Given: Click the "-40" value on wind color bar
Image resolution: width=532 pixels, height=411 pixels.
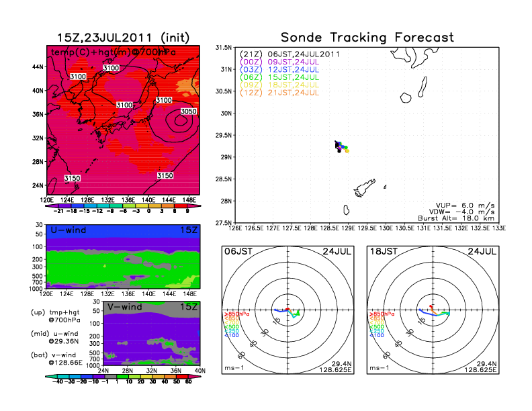Looking at the screenshot, I should (x=58, y=381).
